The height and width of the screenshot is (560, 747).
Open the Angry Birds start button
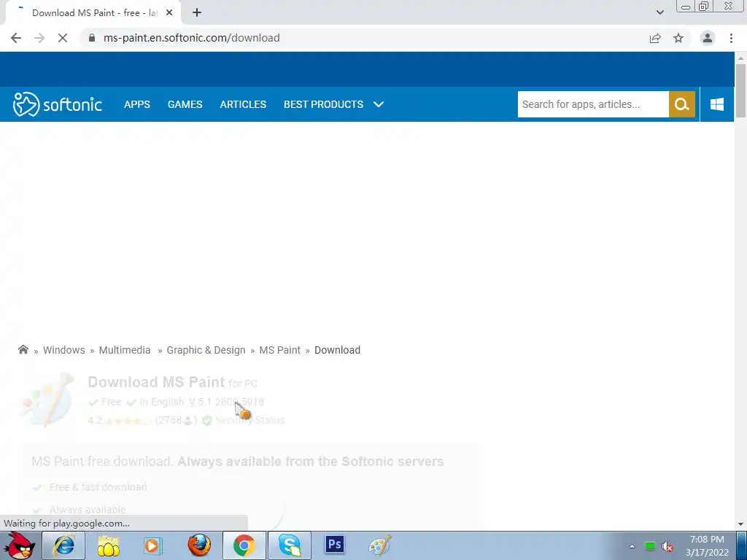coord(20,545)
